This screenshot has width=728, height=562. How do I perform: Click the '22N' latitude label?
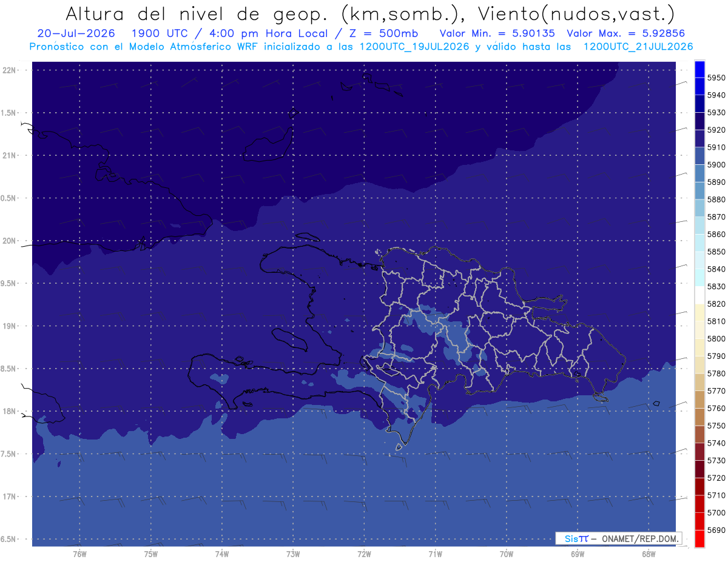coord(10,70)
